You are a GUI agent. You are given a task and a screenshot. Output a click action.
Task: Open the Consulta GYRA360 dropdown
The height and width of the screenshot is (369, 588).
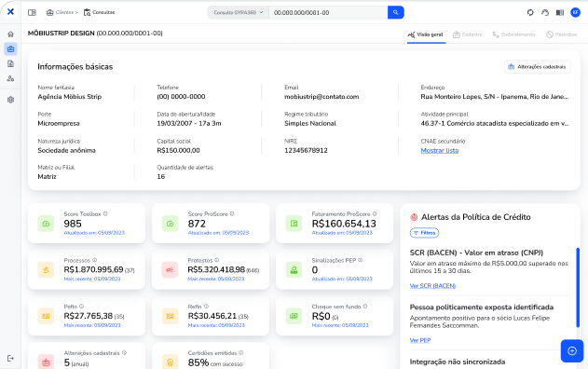pos(239,12)
